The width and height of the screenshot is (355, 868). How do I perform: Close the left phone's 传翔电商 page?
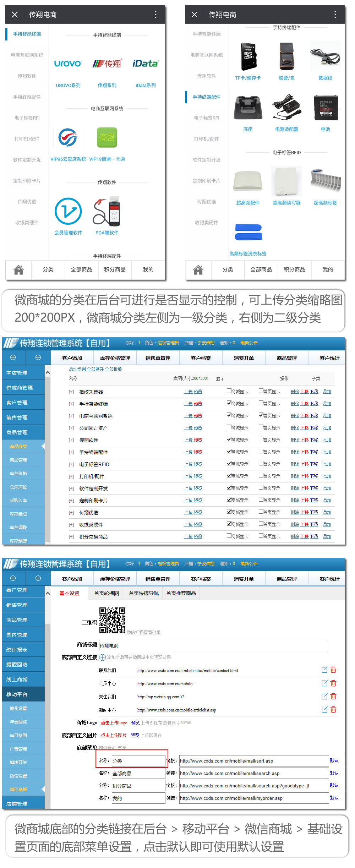pyautogui.click(x=15, y=15)
